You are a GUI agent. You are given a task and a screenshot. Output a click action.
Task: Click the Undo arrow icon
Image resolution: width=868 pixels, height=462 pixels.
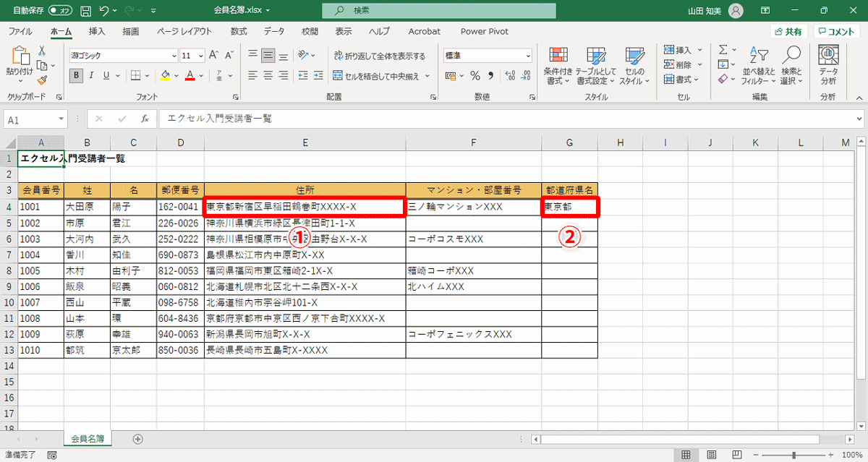point(105,11)
